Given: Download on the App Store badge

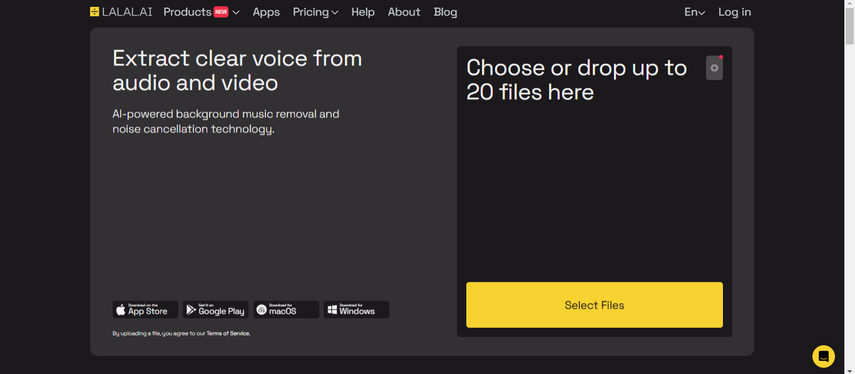Looking at the screenshot, I should coord(145,310).
